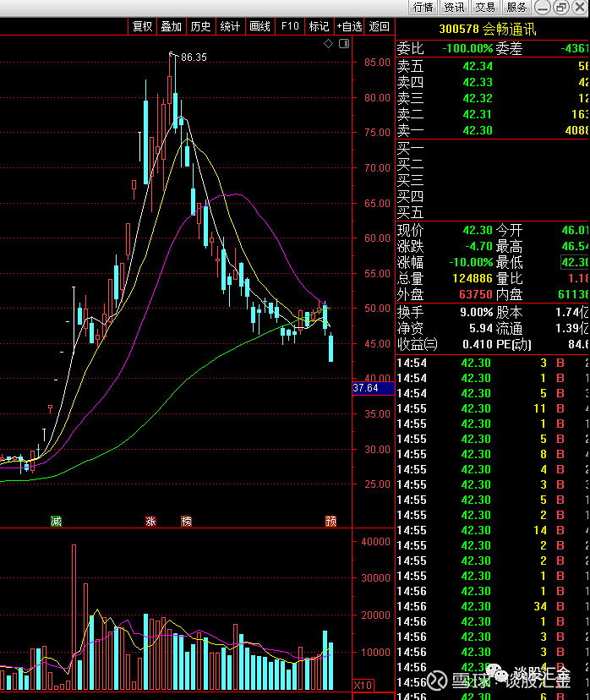Restore the window using the restore icon
This screenshot has height=700, width=590.
[560, 8]
